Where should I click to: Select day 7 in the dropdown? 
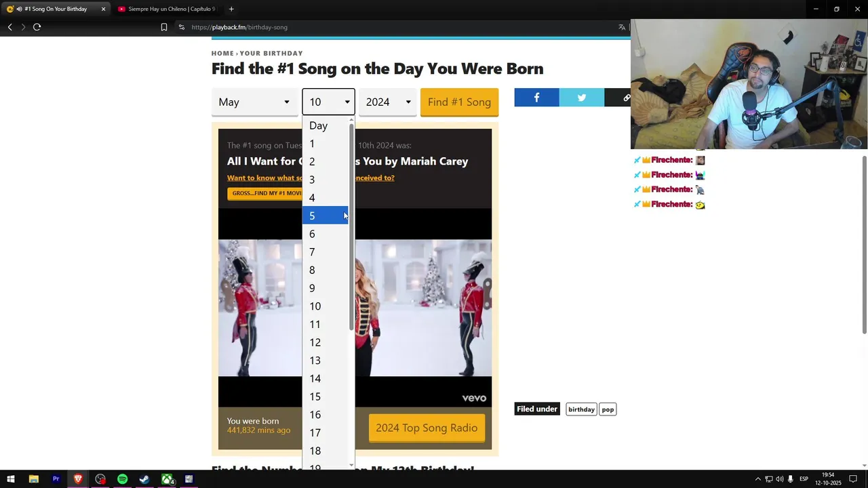tap(325, 252)
